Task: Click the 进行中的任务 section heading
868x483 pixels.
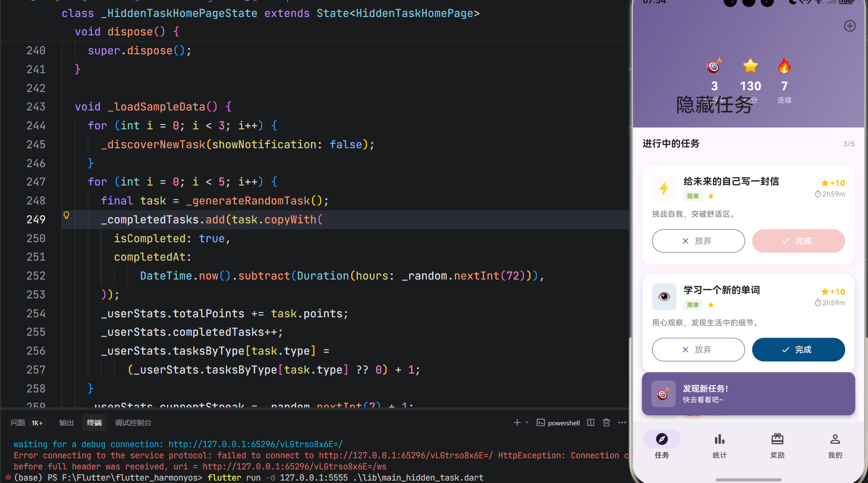Action: click(x=671, y=143)
